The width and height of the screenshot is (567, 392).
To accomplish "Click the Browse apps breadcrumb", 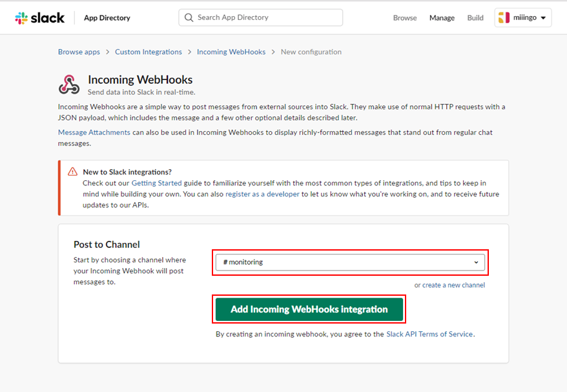I will 79,52.
